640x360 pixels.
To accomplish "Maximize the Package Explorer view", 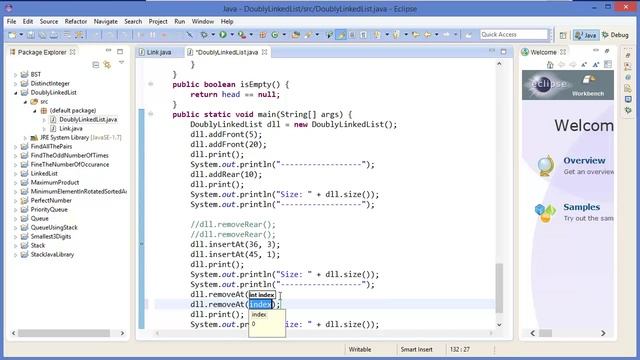I will [120, 52].
